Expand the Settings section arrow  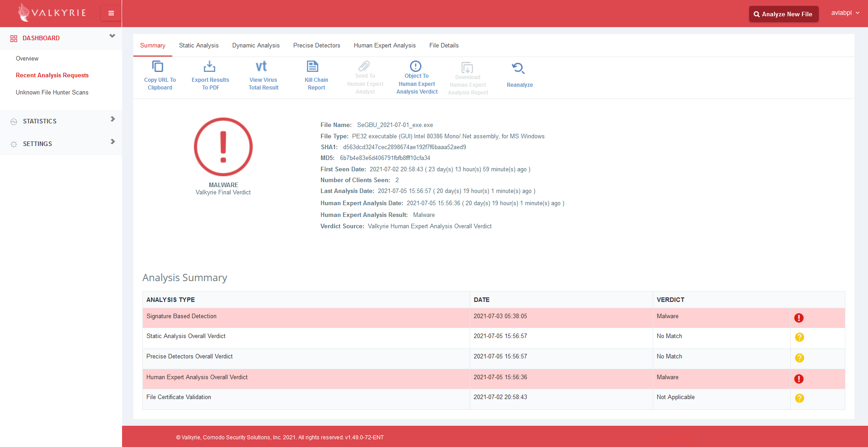[x=113, y=141]
